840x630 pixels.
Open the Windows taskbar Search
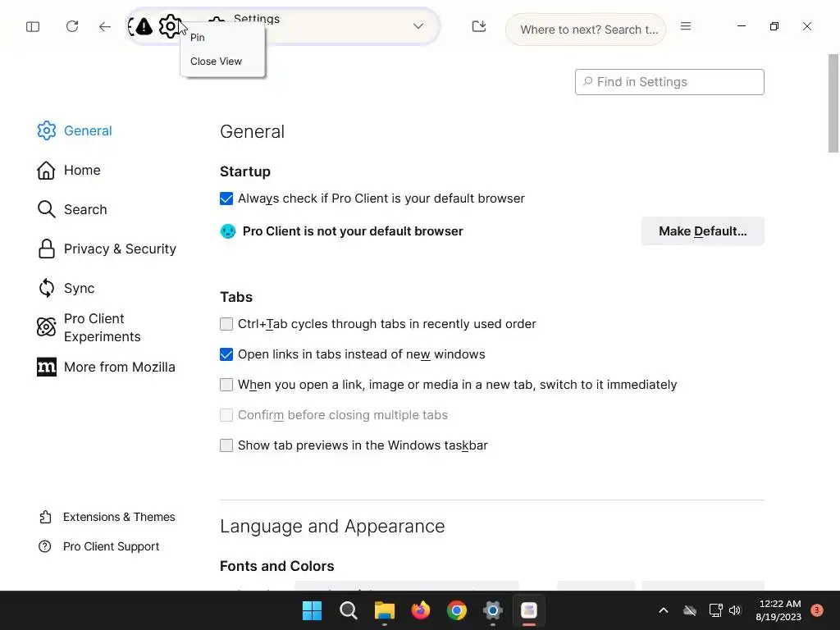348,610
